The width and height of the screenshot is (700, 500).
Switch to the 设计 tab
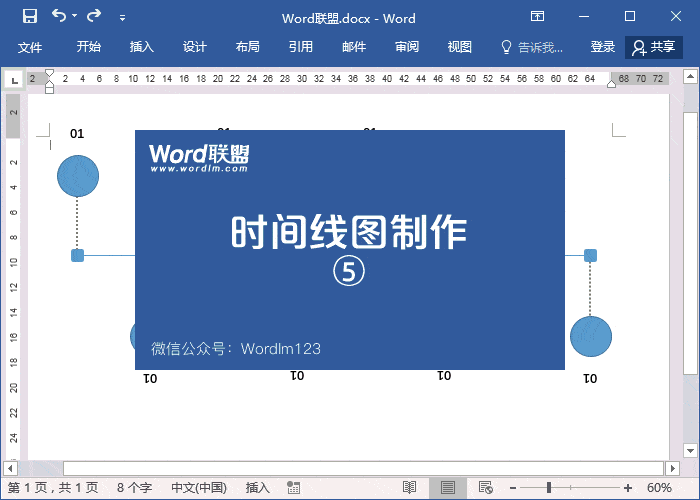click(x=195, y=47)
